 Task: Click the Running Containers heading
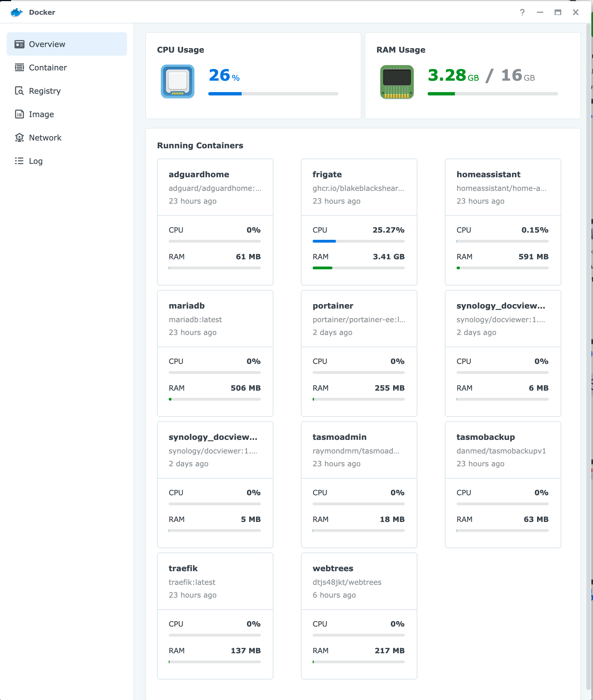click(x=200, y=146)
